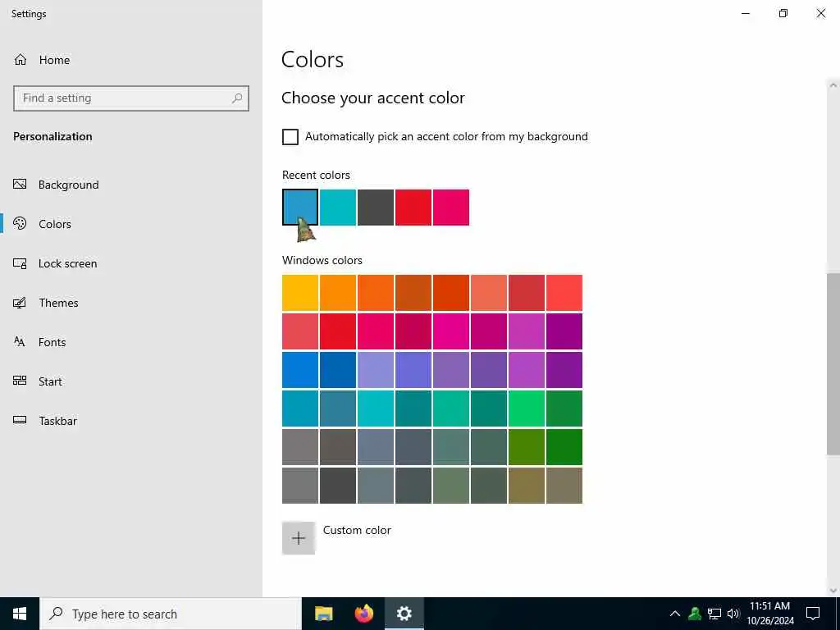Open the Background settings page
The height and width of the screenshot is (630, 840).
click(69, 185)
